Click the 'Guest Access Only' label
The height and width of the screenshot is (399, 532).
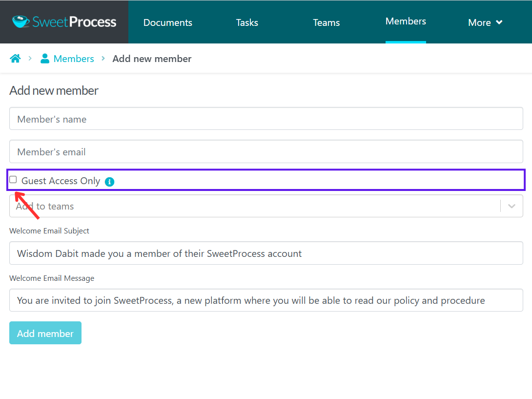[x=61, y=181]
